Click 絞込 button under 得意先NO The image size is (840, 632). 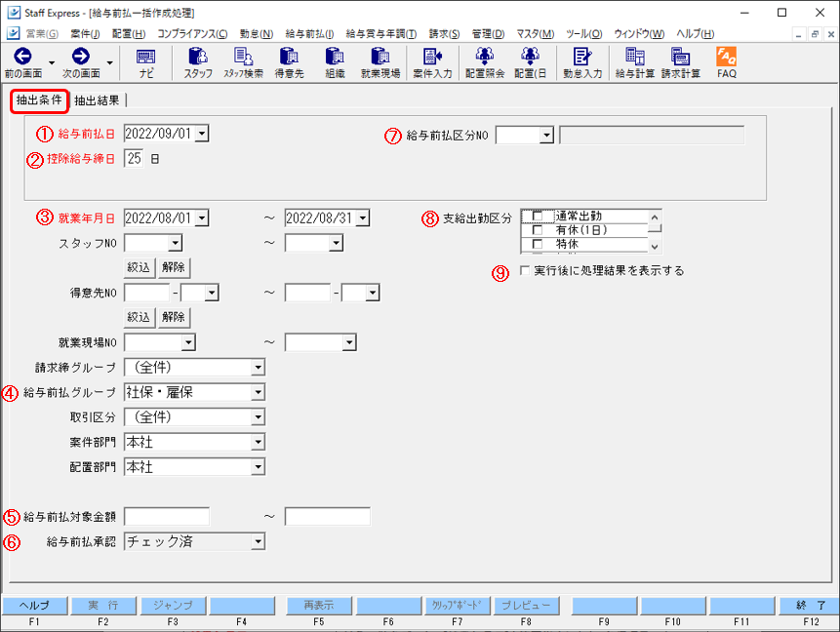(139, 317)
